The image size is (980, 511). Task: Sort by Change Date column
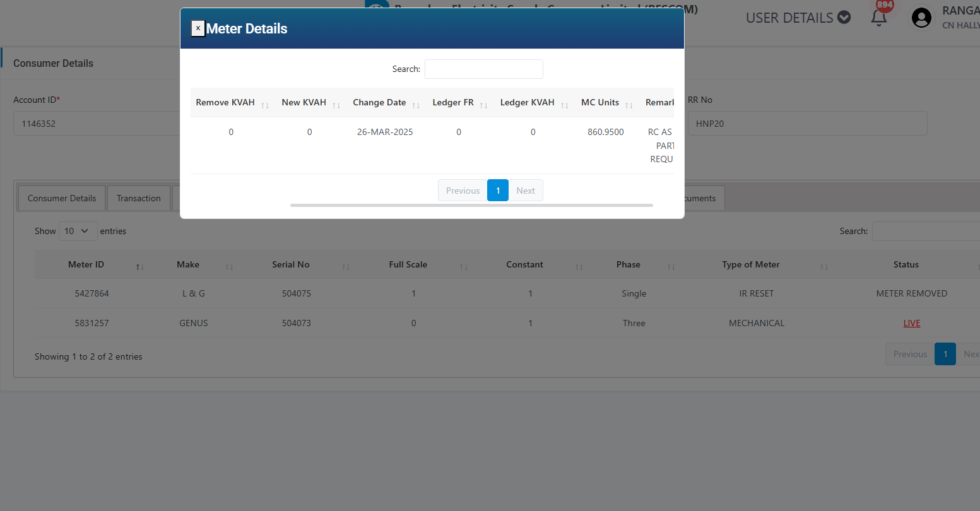click(386, 103)
